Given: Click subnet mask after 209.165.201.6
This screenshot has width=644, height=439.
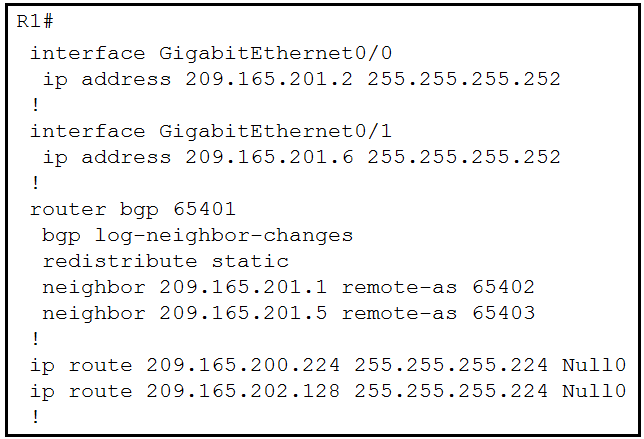Looking at the screenshot, I should point(464,157).
